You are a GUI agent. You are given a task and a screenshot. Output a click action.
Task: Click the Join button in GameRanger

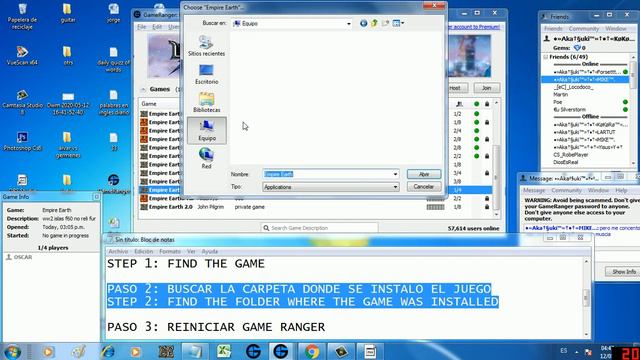[x=487, y=88]
